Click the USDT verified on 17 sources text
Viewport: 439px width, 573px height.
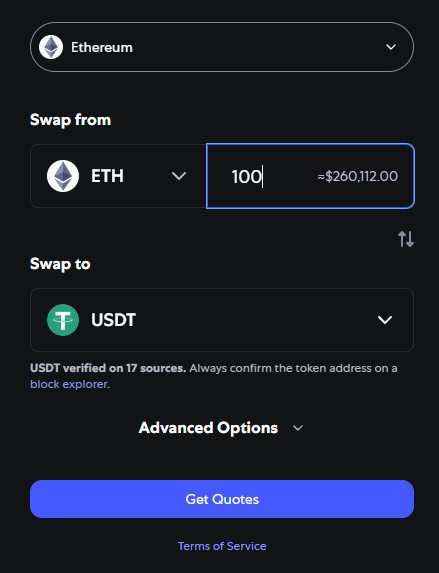click(108, 368)
